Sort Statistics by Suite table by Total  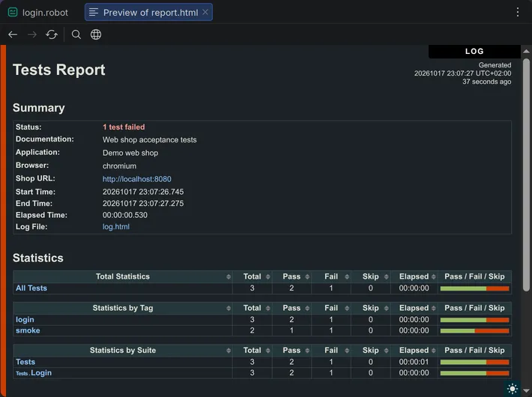pos(252,350)
